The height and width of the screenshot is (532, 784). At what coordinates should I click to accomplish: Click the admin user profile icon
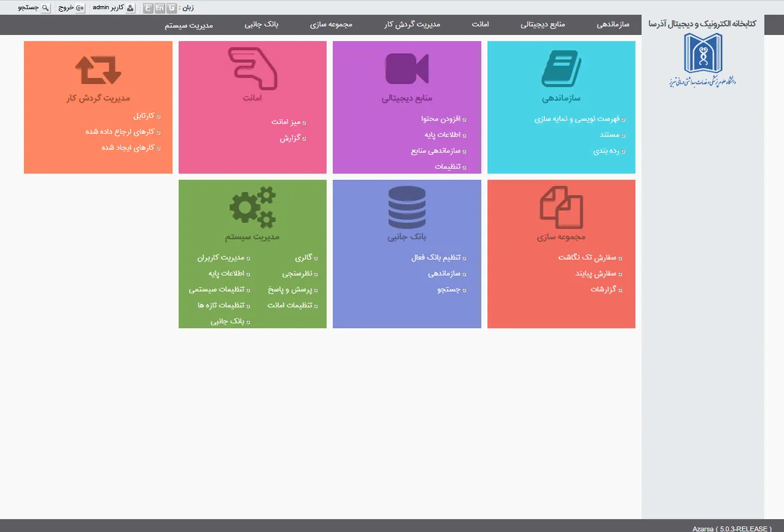click(x=130, y=8)
